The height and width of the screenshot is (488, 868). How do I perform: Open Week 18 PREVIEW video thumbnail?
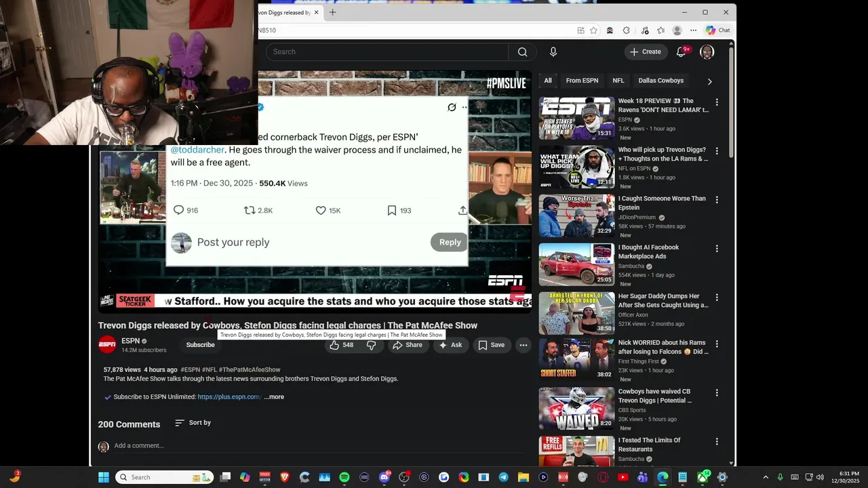[x=576, y=118]
